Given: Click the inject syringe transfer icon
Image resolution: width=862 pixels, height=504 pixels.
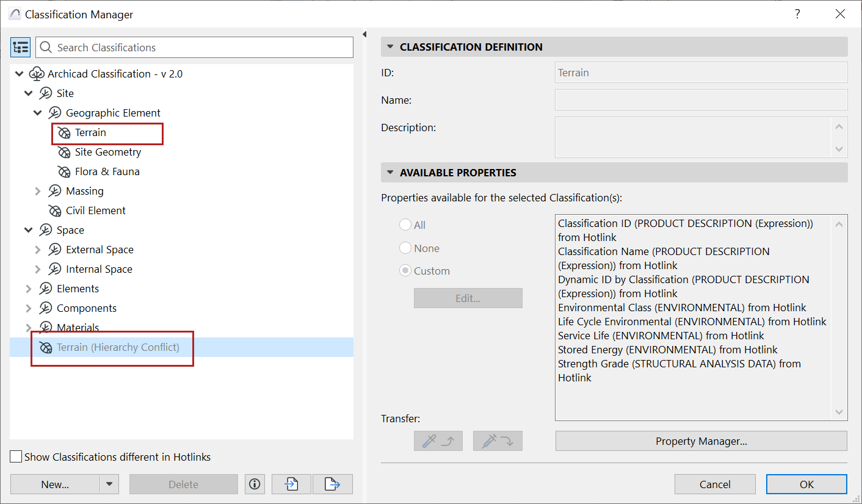Looking at the screenshot, I should 498,441.
